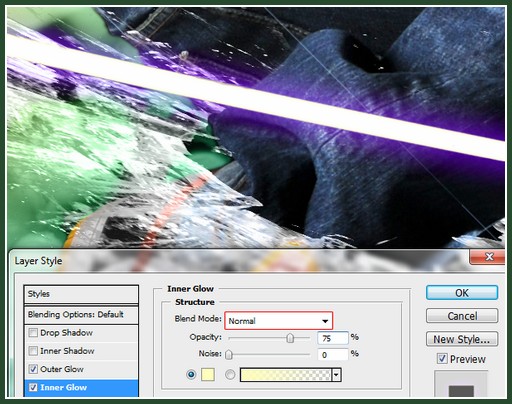Image resolution: width=512 pixels, height=404 pixels.
Task: Select the Drop Shadow label
Action: (x=66, y=333)
